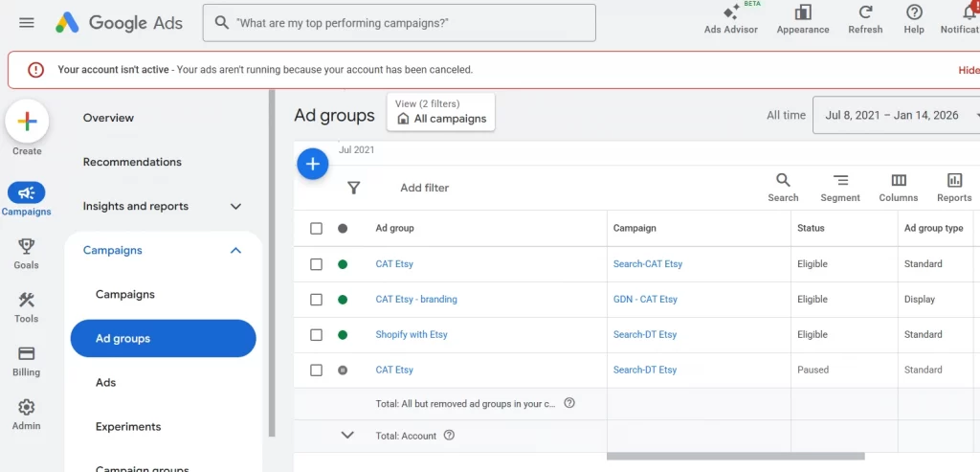Click the left navigation vertical scrollbar

(272, 262)
